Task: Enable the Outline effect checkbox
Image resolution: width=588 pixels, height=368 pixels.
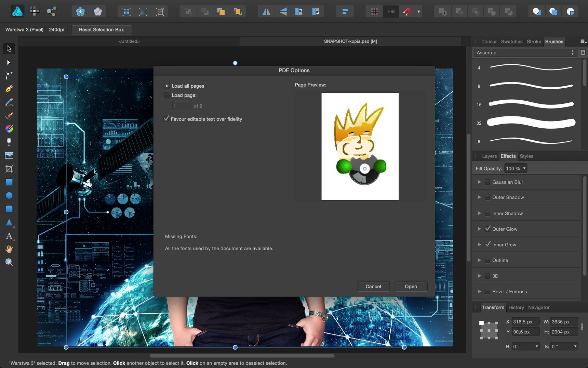Action: (x=487, y=260)
